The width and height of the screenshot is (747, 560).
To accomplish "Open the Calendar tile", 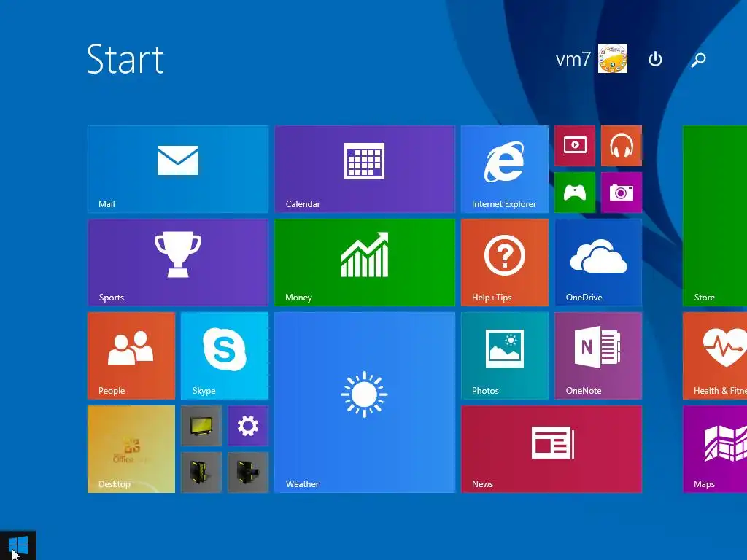I will click(x=365, y=169).
